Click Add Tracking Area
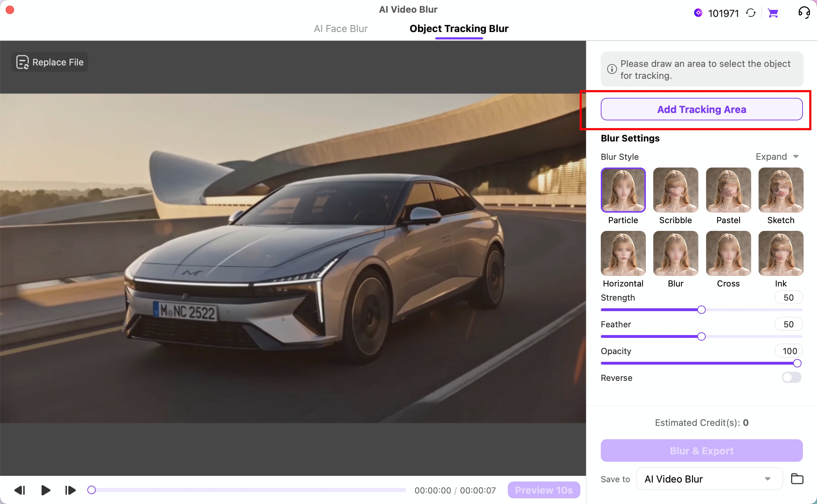Screen dimensions: 817x504 [701, 109]
